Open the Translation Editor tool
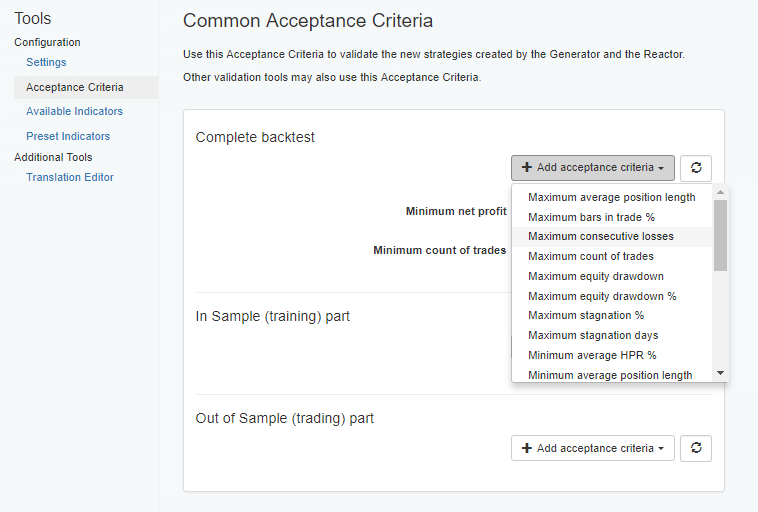 point(70,177)
